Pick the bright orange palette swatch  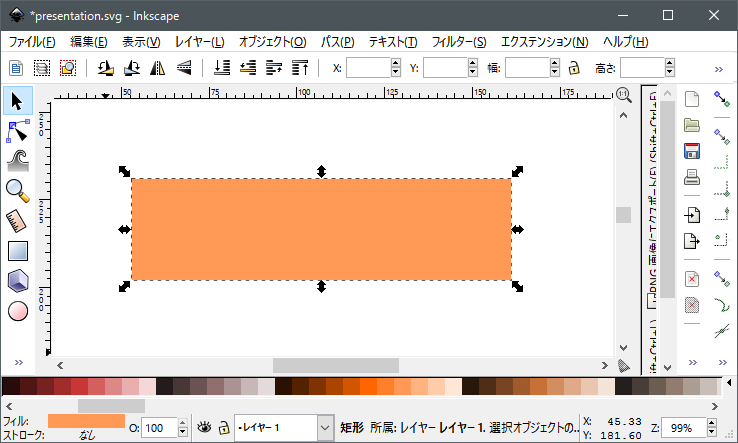point(368,387)
